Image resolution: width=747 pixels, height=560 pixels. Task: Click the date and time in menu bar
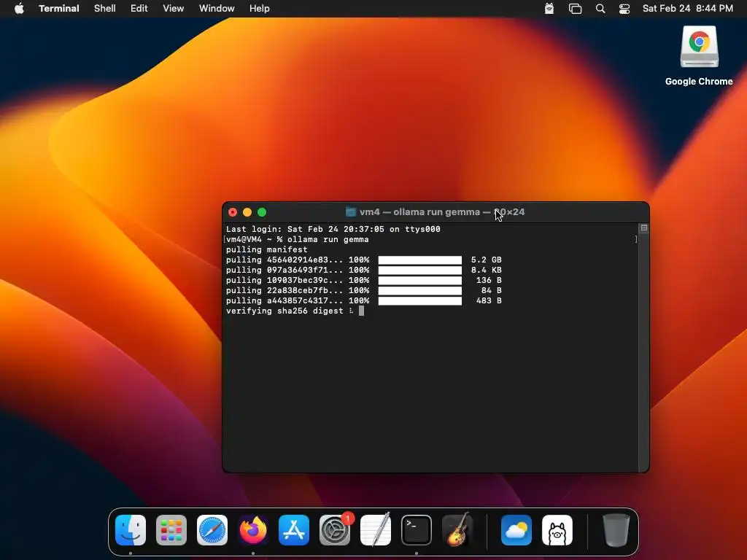tap(688, 9)
